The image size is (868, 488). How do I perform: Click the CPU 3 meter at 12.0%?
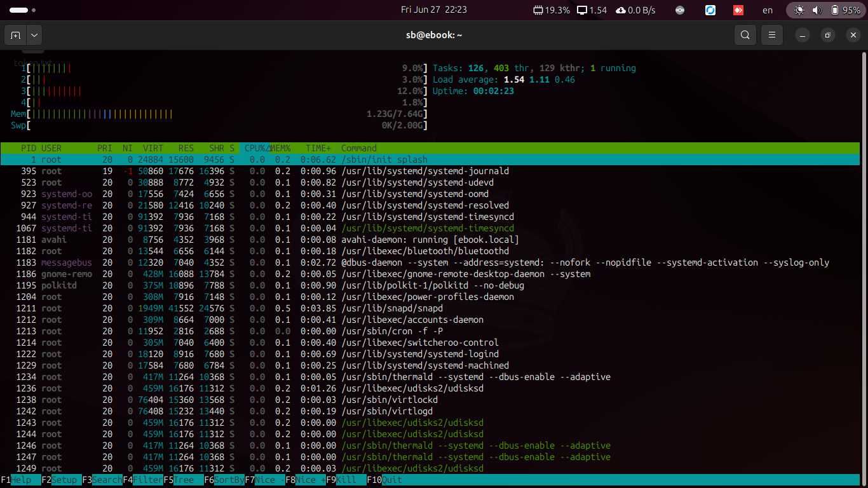224,91
